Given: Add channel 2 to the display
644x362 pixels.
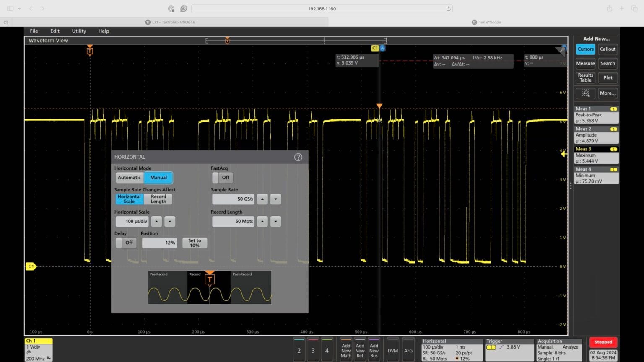Looking at the screenshot, I should pos(299,349).
